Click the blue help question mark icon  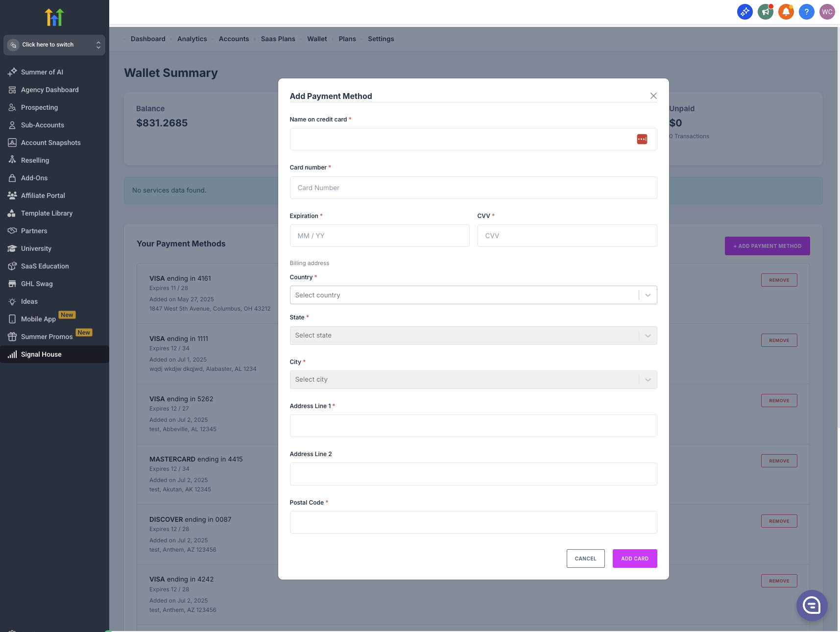807,12
